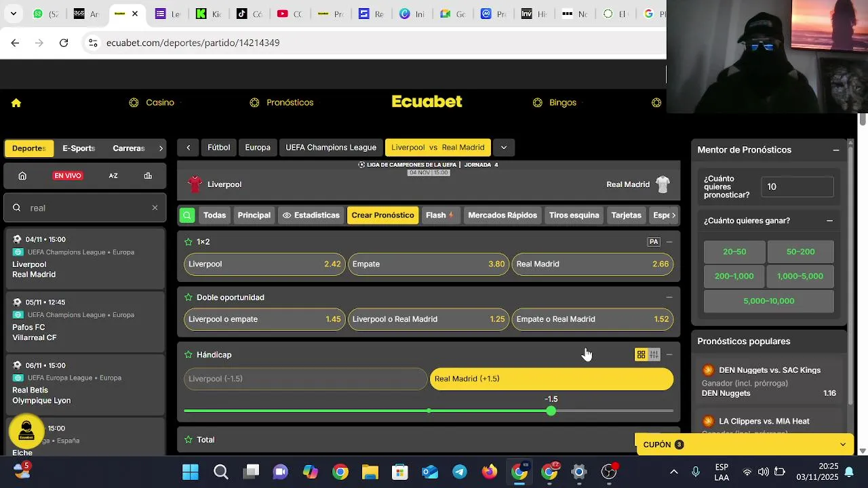
Task: Click the Ecuabet logo
Action: point(427,102)
